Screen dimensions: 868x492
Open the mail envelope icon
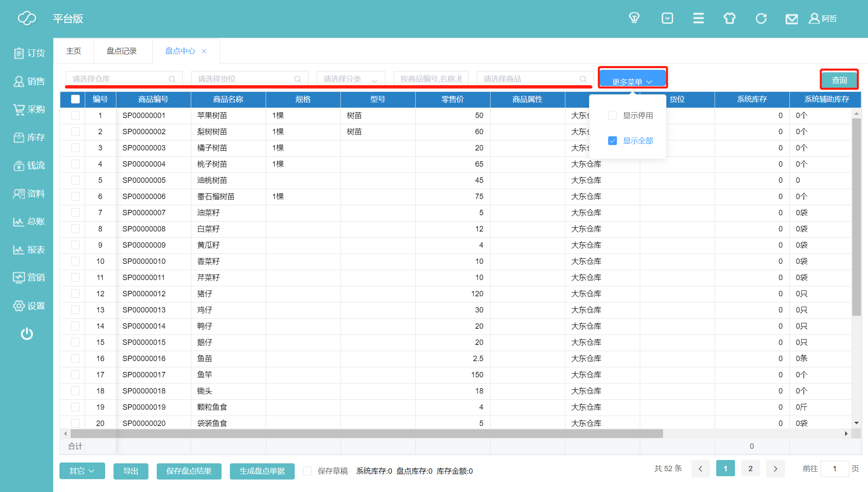[792, 19]
